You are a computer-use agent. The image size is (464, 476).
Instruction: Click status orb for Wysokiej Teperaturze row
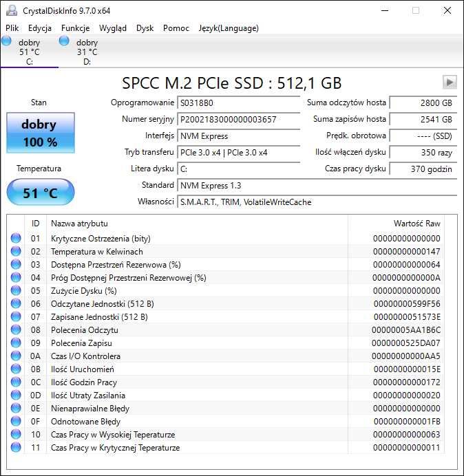(16, 434)
